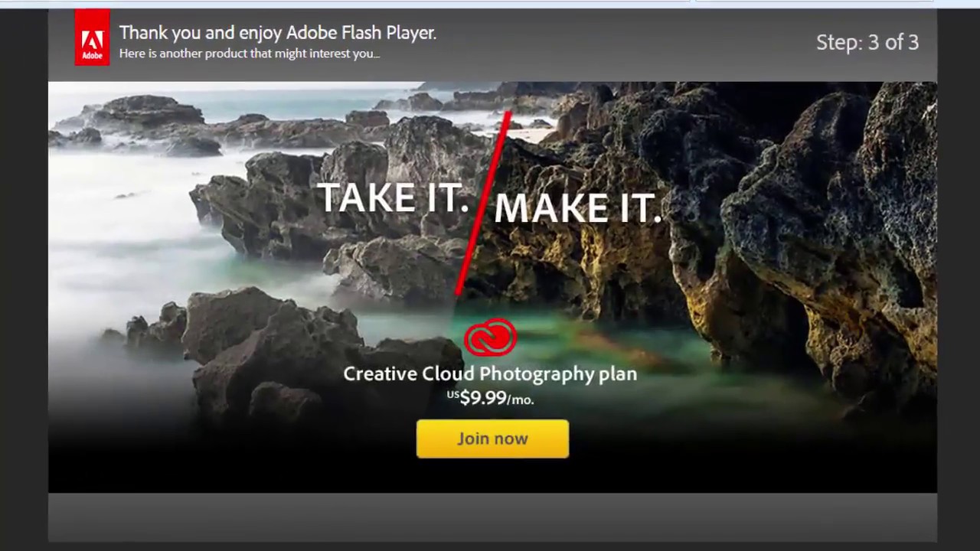Click 'Here is another product that might interest you' text

pyautogui.click(x=250, y=54)
